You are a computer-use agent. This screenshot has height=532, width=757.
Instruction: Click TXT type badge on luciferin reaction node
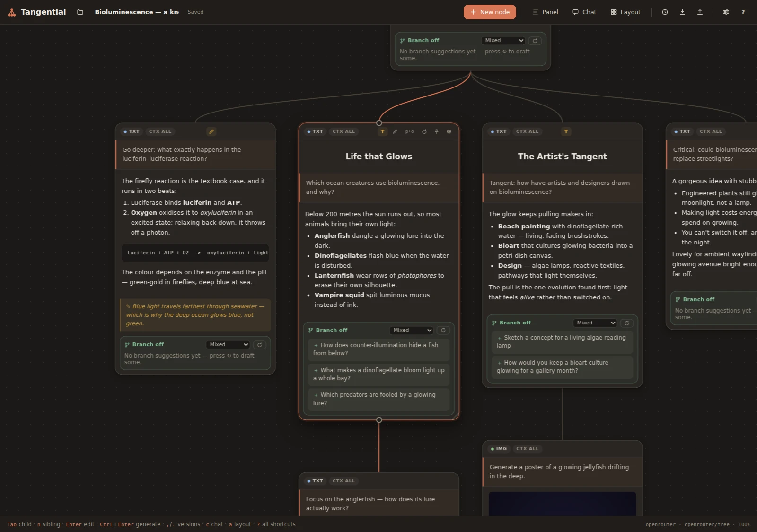coord(132,131)
